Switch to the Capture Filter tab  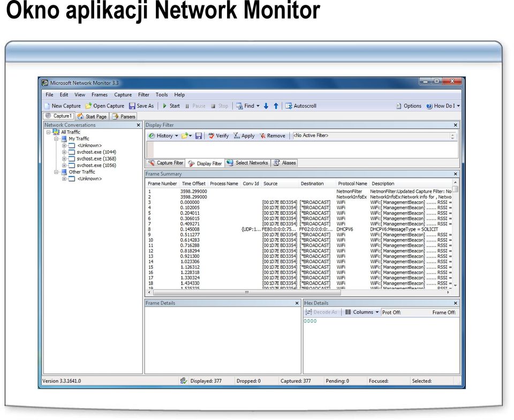click(165, 163)
